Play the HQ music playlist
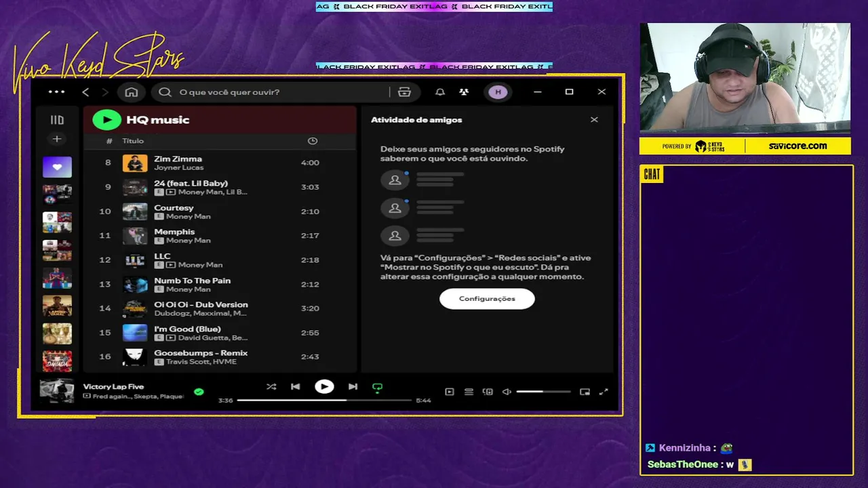868x488 pixels. click(x=106, y=120)
